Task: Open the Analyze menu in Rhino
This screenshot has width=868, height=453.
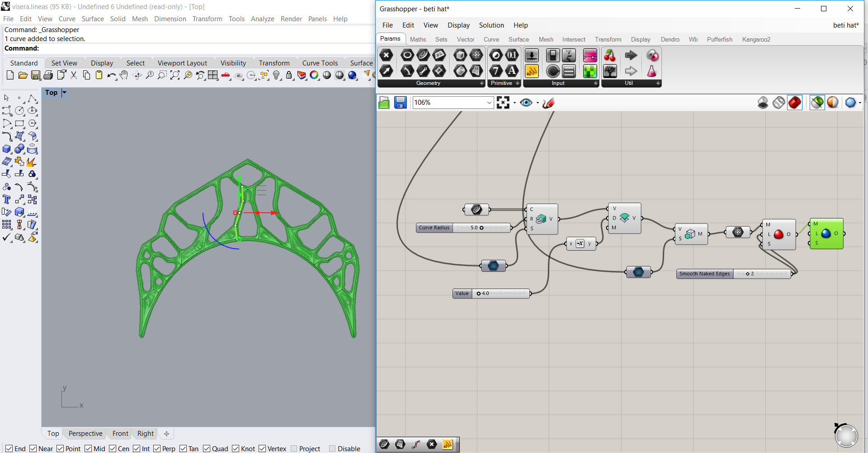Action: pos(262,19)
